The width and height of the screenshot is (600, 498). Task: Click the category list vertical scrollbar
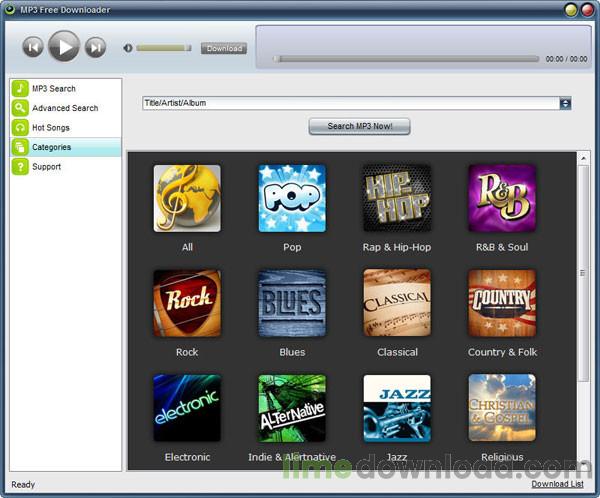(x=583, y=273)
